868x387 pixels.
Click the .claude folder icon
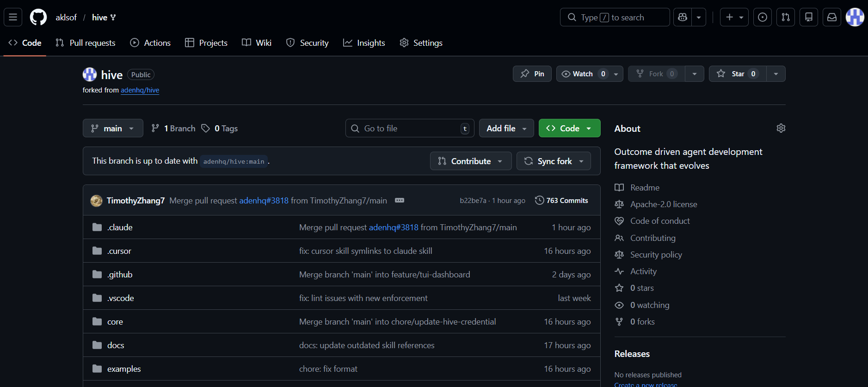97,227
